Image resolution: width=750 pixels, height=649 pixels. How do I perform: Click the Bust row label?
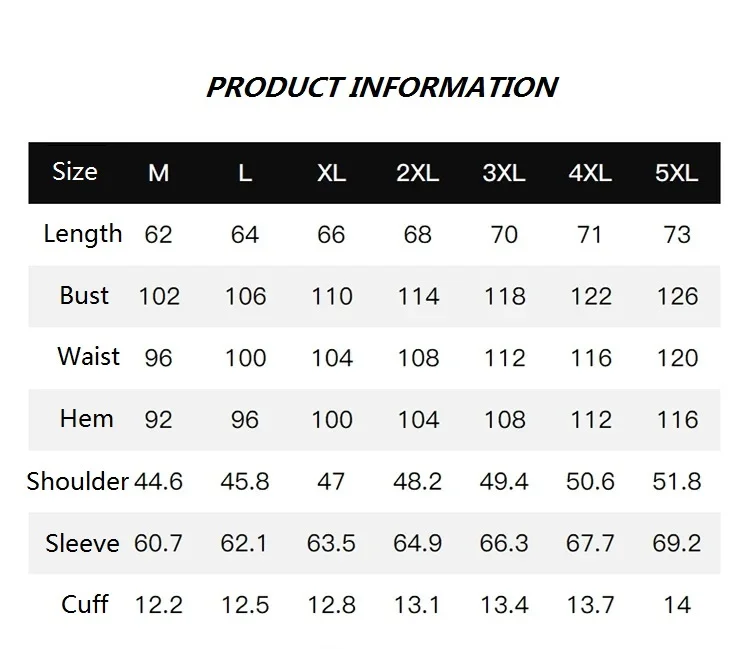click(84, 296)
